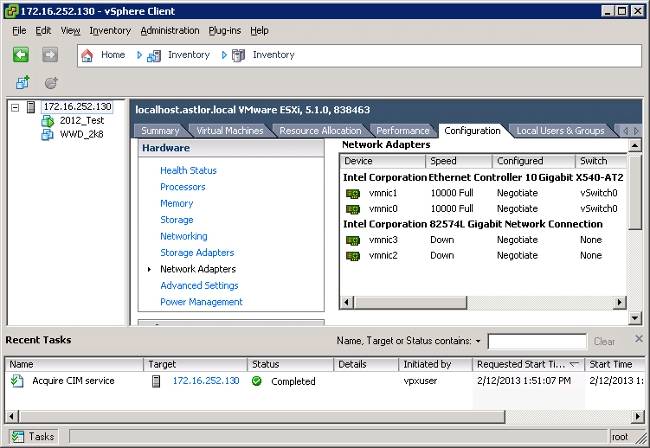Click the WWD_2k8 virtual machine icon

click(47, 135)
